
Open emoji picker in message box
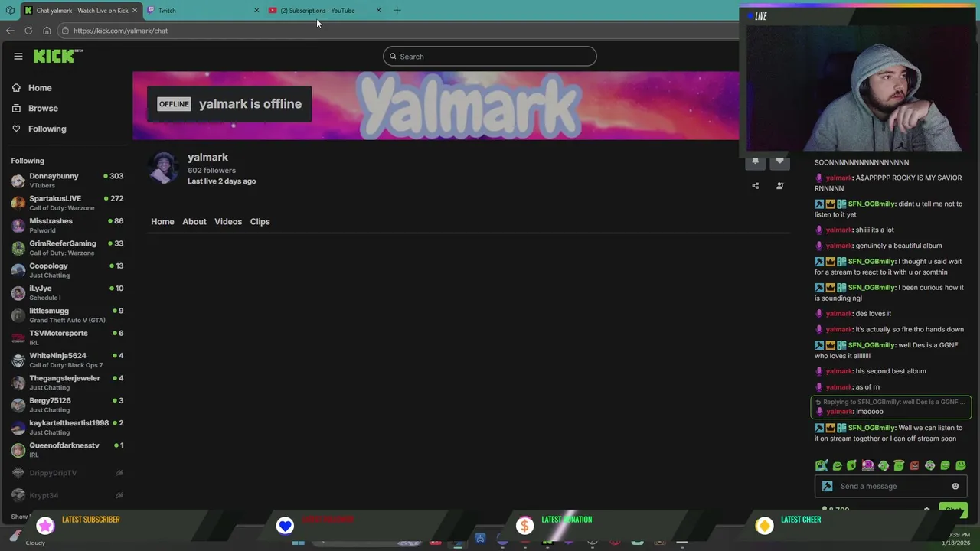point(955,486)
